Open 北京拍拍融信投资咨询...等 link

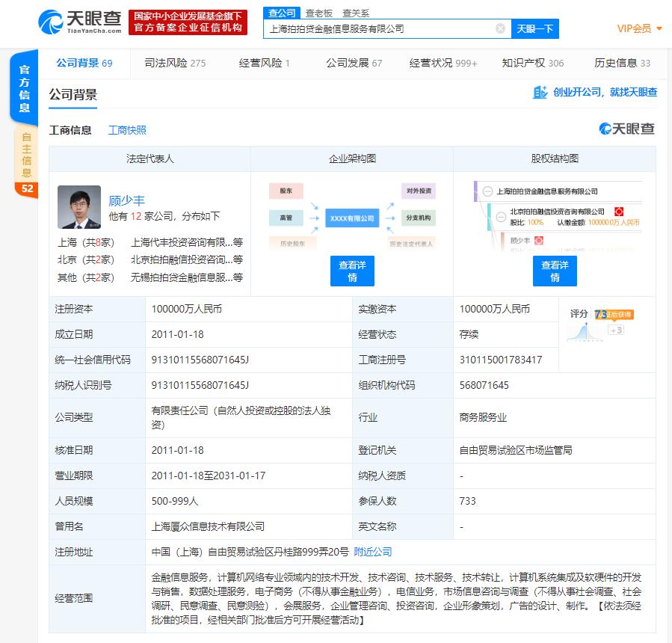(x=187, y=259)
